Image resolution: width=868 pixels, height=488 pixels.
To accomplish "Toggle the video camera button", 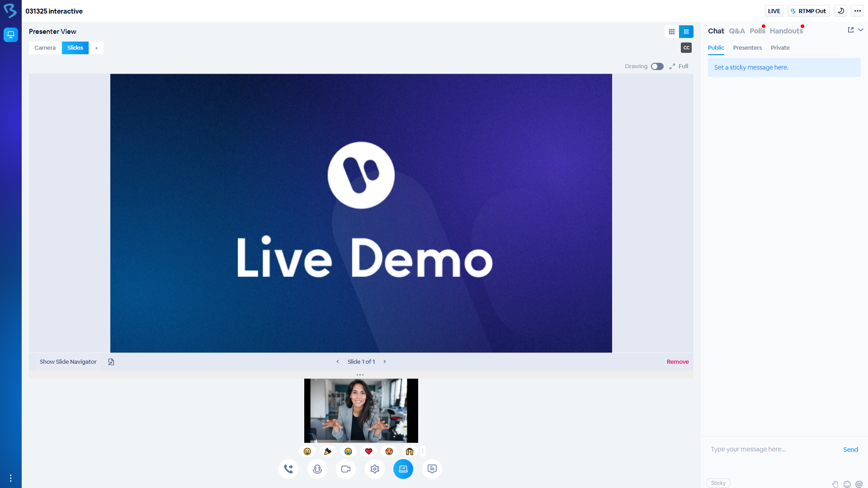I will click(x=346, y=469).
